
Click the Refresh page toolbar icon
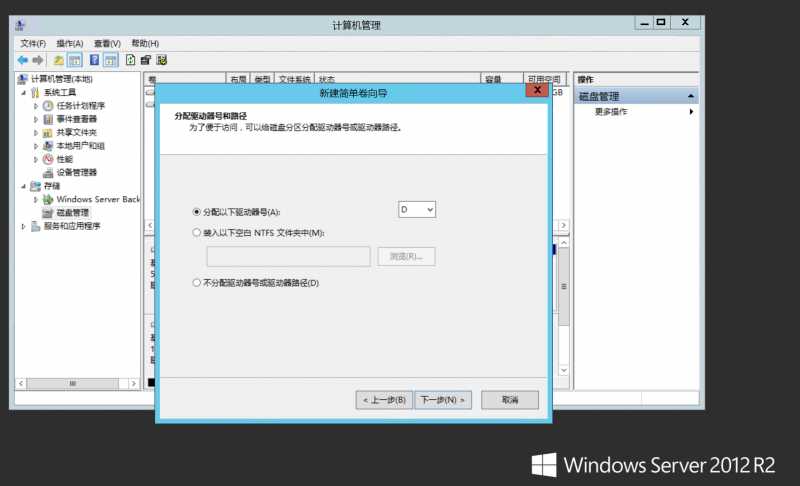coord(131,60)
